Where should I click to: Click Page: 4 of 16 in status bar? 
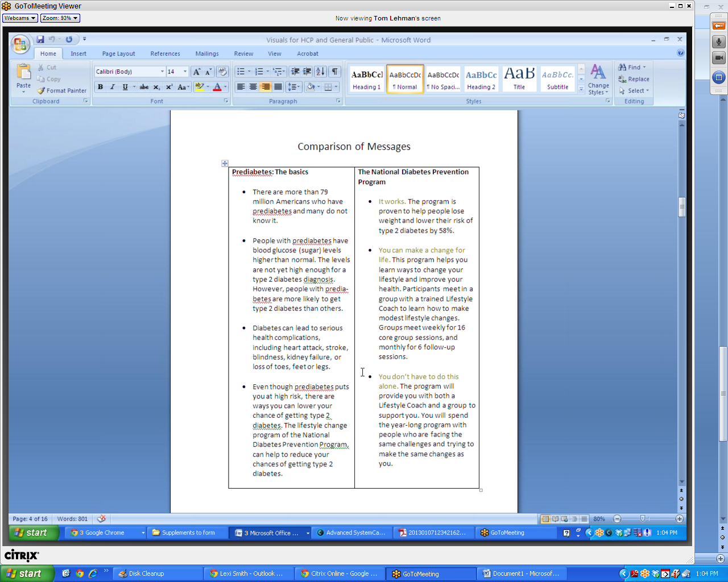click(30, 518)
